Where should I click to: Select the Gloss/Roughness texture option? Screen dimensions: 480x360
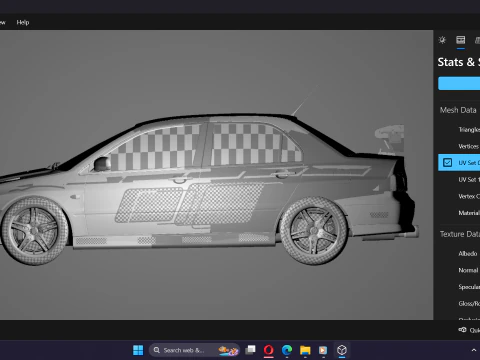(469, 304)
